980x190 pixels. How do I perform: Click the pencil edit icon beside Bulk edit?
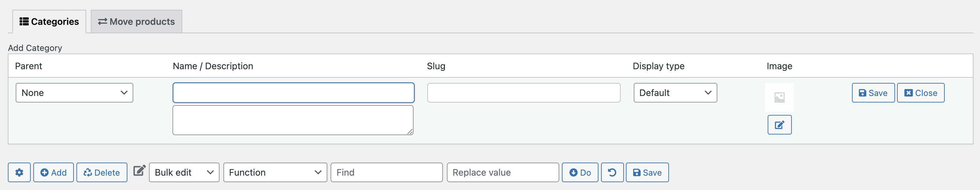(139, 171)
